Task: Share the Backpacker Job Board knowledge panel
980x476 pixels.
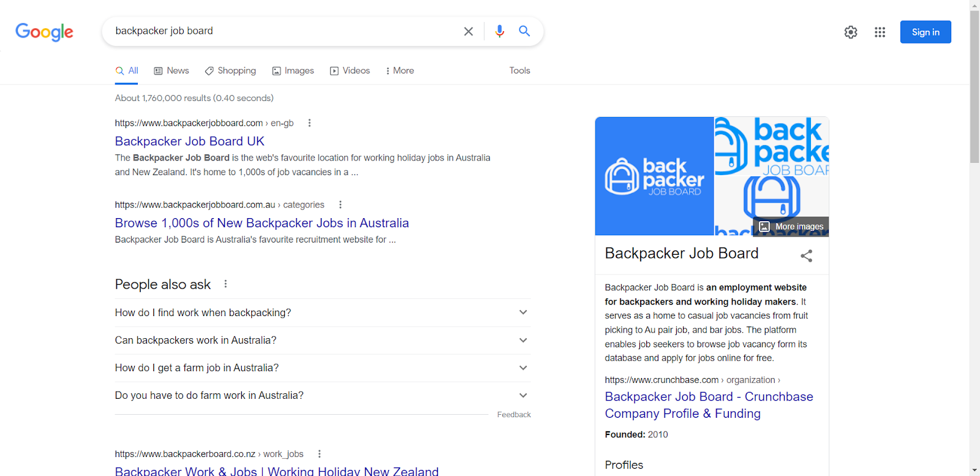Action: tap(807, 256)
